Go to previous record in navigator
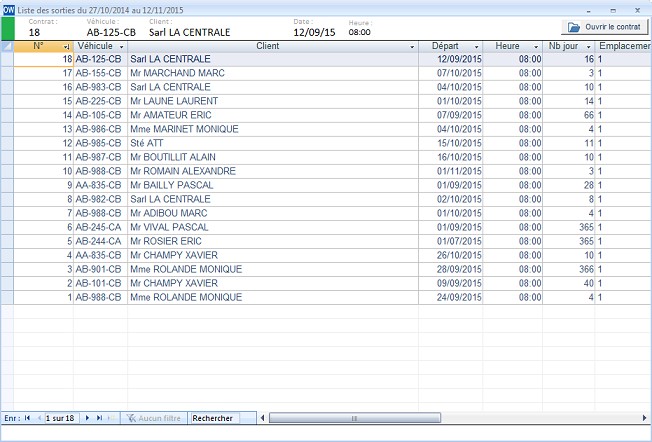The height and width of the screenshot is (442, 652). [39, 418]
